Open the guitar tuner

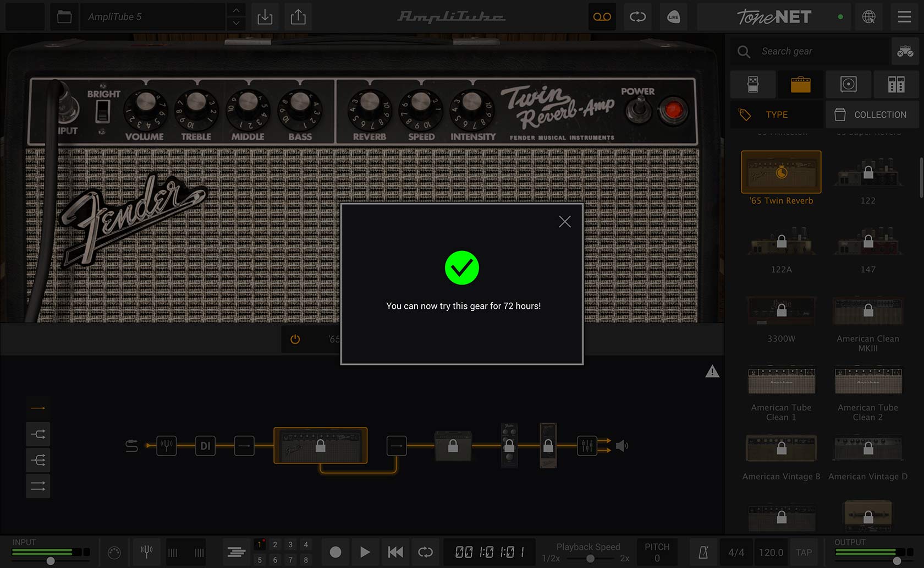coord(146,552)
